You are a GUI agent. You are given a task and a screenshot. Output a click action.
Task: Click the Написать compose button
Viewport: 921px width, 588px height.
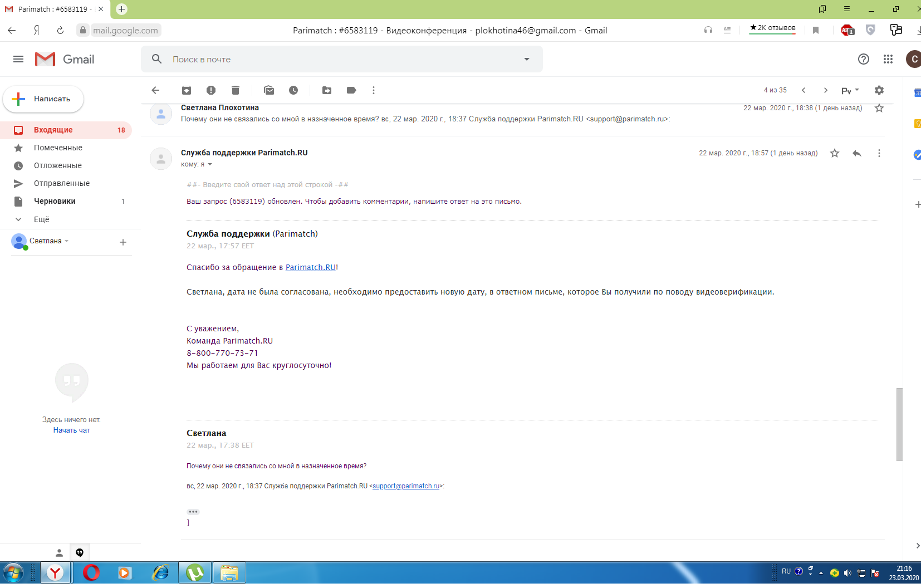coord(43,99)
